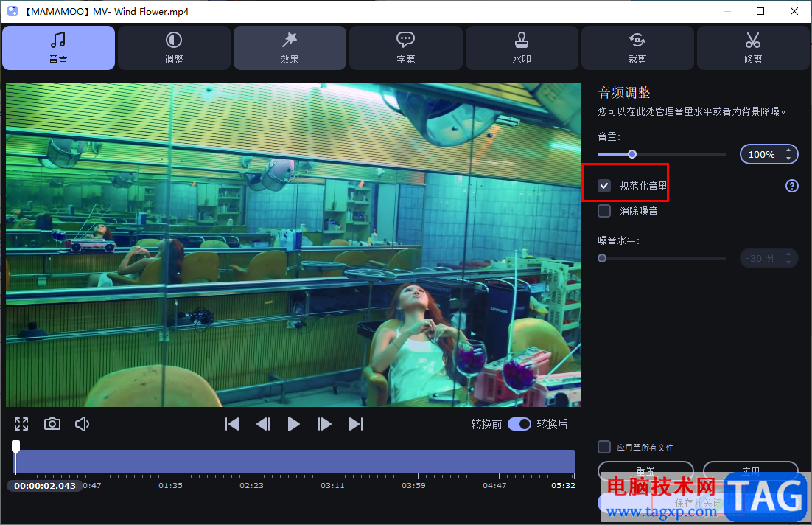
Task: Click the current time 00:00:02.043 field
Action: point(44,486)
